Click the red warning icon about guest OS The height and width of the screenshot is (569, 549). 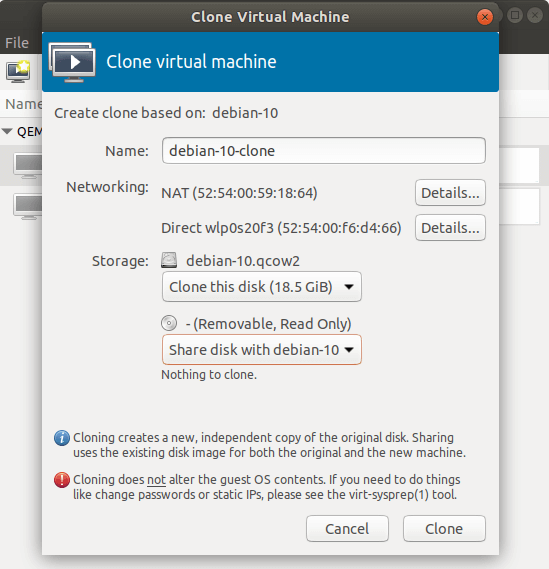[62, 480]
